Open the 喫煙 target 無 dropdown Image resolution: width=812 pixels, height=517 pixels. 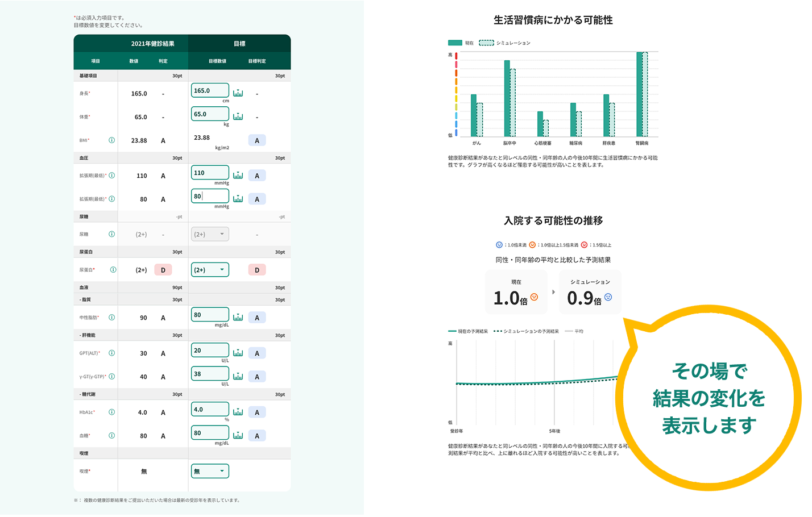pyautogui.click(x=210, y=471)
